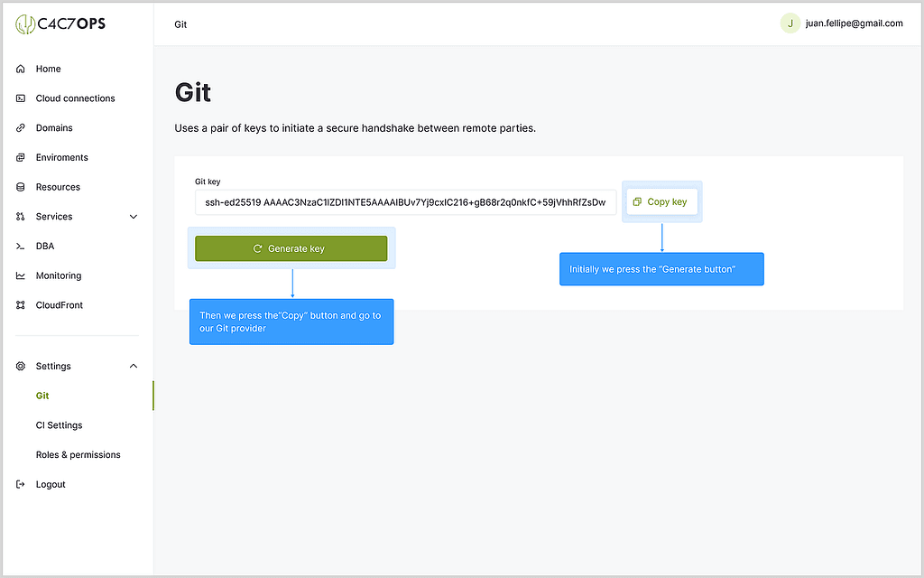The image size is (924, 578).
Task: Click the Services branch icon
Action: (x=21, y=217)
